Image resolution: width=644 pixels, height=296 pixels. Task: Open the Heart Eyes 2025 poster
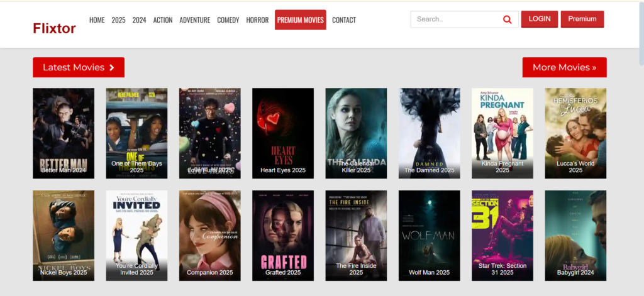[283, 133]
